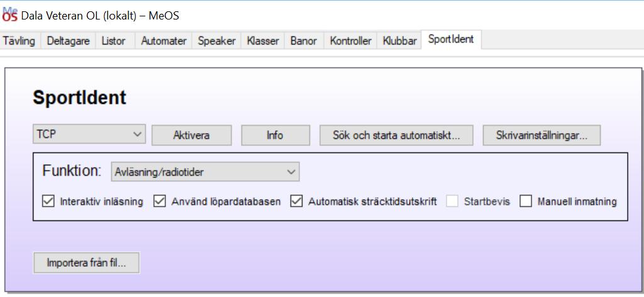Open Skrivarinställningar printer settings

tap(541, 135)
